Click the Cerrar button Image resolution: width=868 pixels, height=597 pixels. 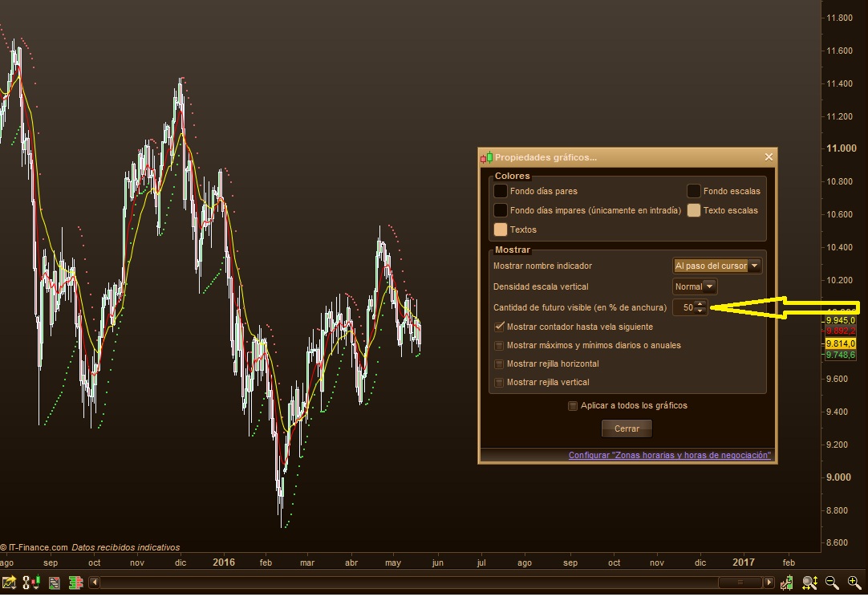627,428
